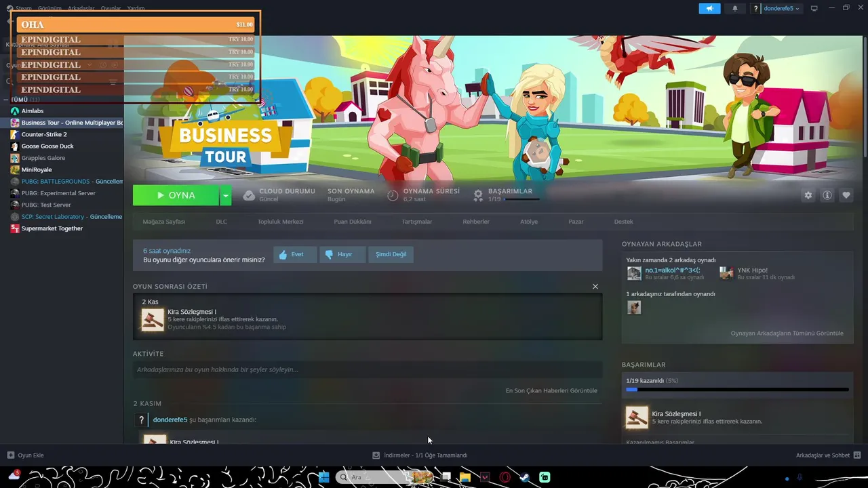The height and width of the screenshot is (488, 868).
Task: Select Aimlabs in the library list
Action: (x=33, y=110)
